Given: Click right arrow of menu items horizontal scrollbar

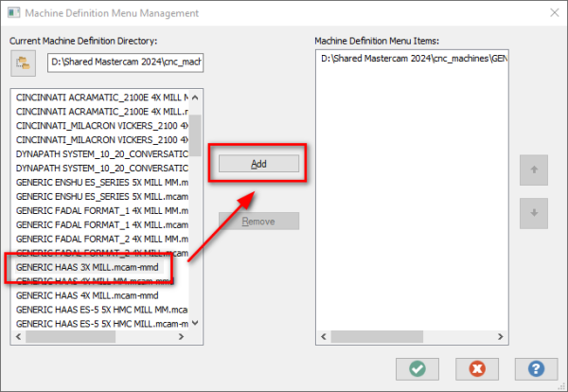Looking at the screenshot, I should (500, 336).
